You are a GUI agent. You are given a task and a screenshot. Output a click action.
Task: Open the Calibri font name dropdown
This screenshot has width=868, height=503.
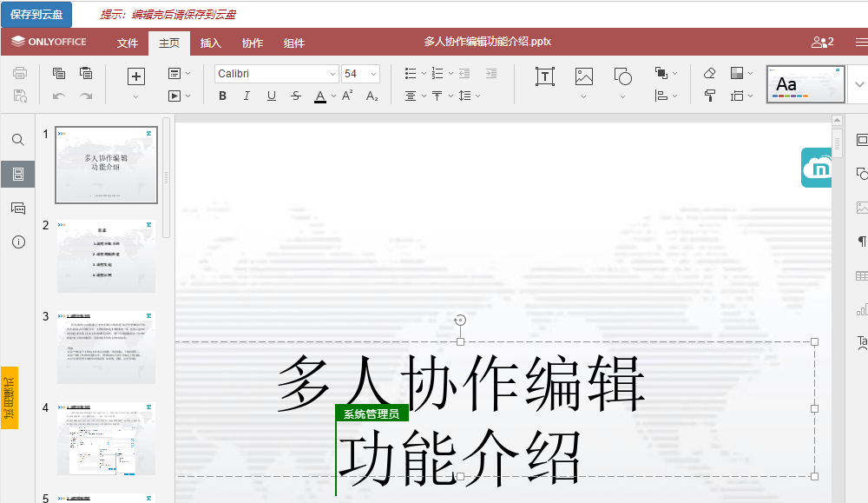(x=332, y=74)
